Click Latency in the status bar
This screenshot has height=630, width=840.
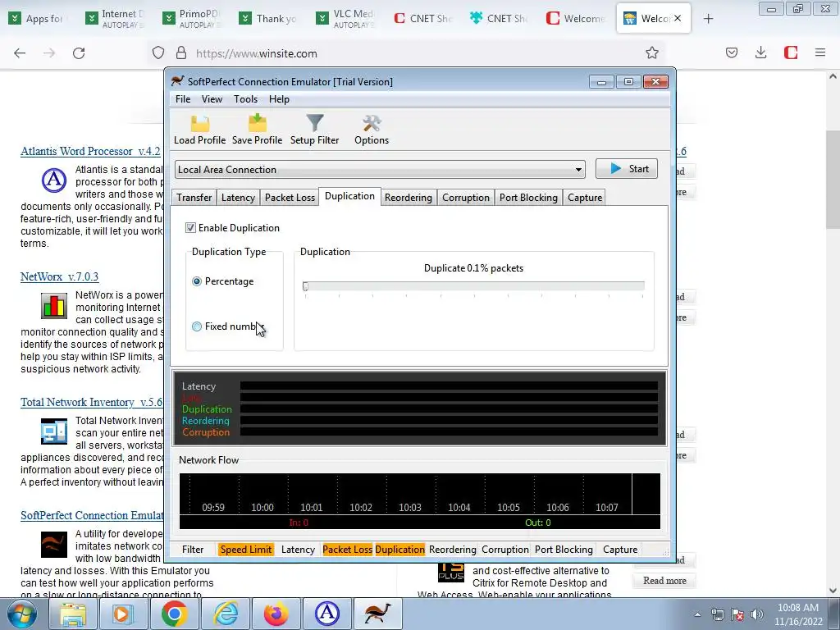298,550
